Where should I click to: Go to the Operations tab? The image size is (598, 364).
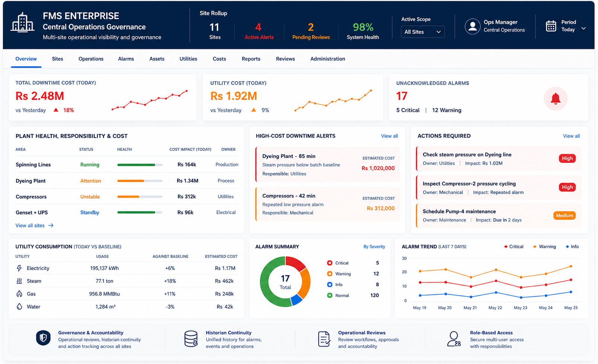(x=91, y=59)
